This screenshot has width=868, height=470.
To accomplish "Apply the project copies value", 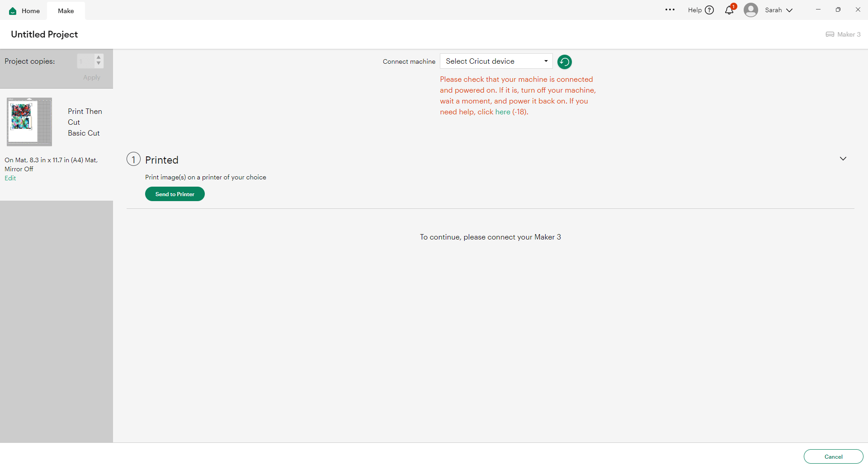I will (x=92, y=78).
